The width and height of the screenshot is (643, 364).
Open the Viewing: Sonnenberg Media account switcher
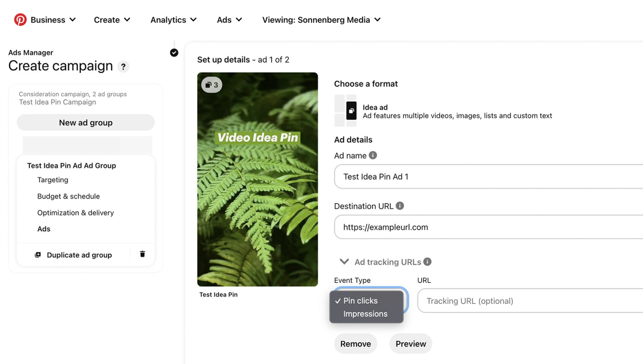click(321, 20)
